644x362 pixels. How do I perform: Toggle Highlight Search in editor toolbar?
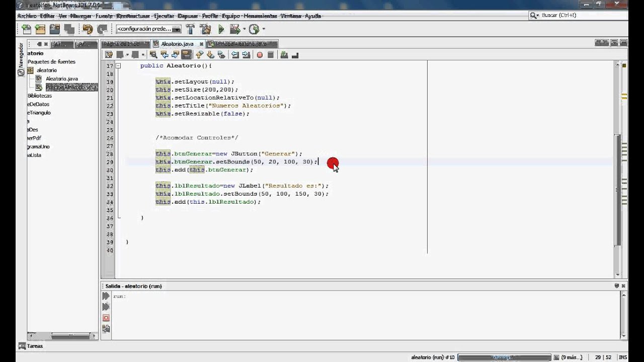coord(187,54)
